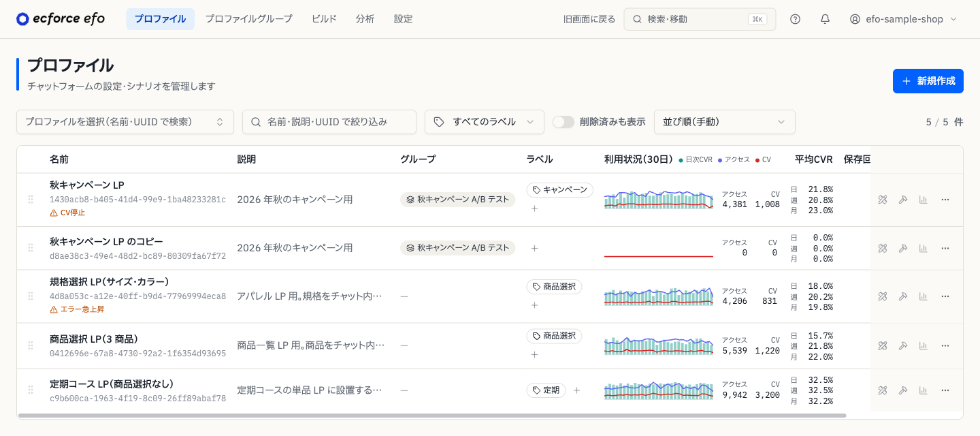Viewport: 980px width, 436px height.
Task: Click hammer build icon for 秋キャンペーン LP row
Action: click(x=903, y=200)
